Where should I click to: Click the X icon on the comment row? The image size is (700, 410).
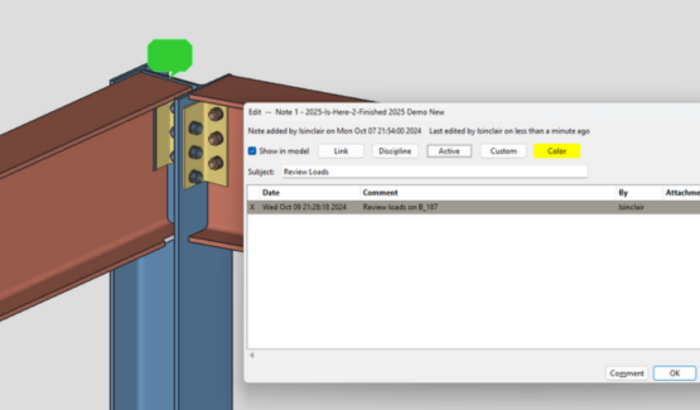[x=252, y=207]
